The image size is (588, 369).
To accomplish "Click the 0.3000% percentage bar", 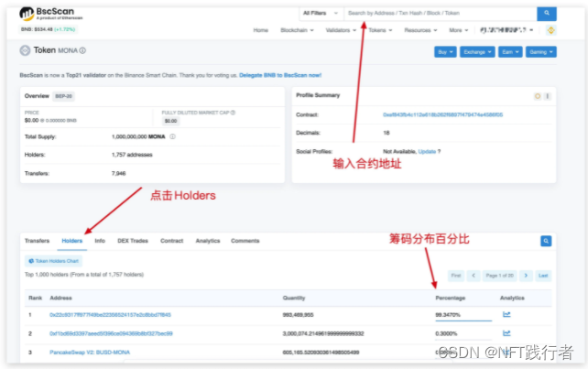I will click(x=463, y=340).
